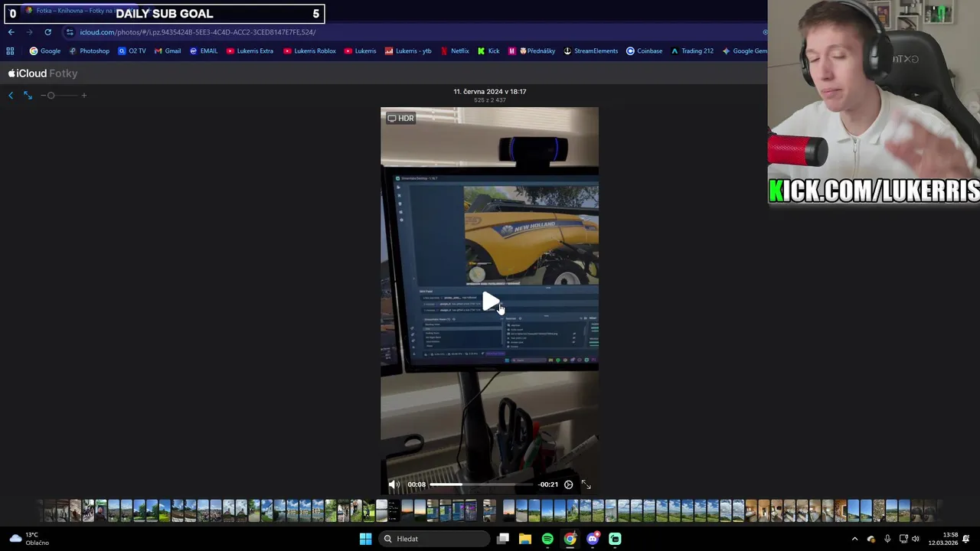Open the Chrome apps grid icon
The width and height of the screenshot is (980, 551).
[x=10, y=51]
